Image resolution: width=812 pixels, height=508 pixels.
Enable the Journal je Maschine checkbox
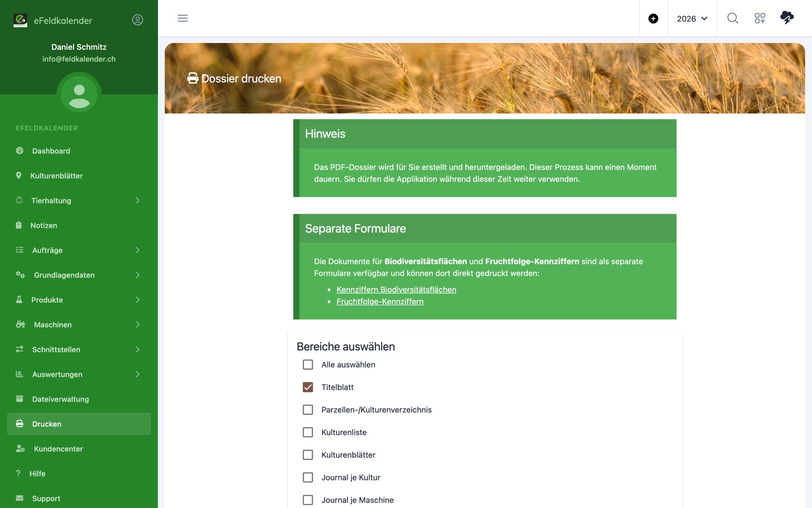pos(308,500)
